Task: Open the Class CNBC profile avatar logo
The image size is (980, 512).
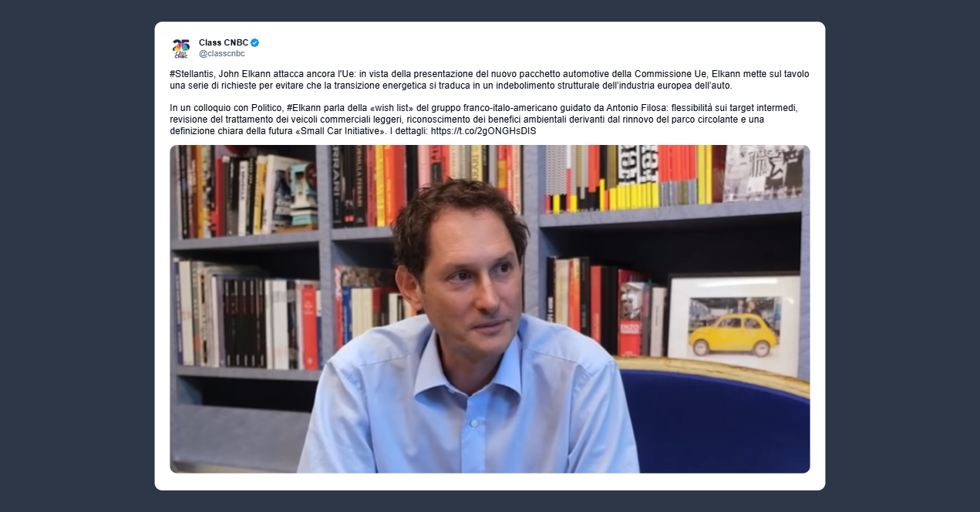Action: pyautogui.click(x=180, y=49)
